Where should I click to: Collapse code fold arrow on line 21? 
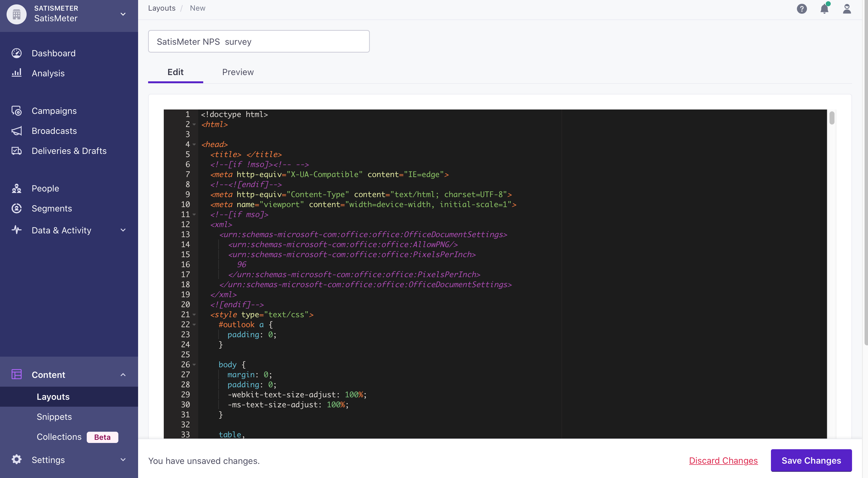194,315
